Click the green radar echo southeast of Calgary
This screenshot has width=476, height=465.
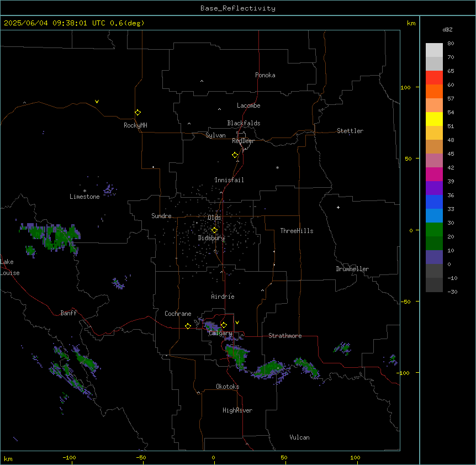pyautogui.click(x=237, y=356)
